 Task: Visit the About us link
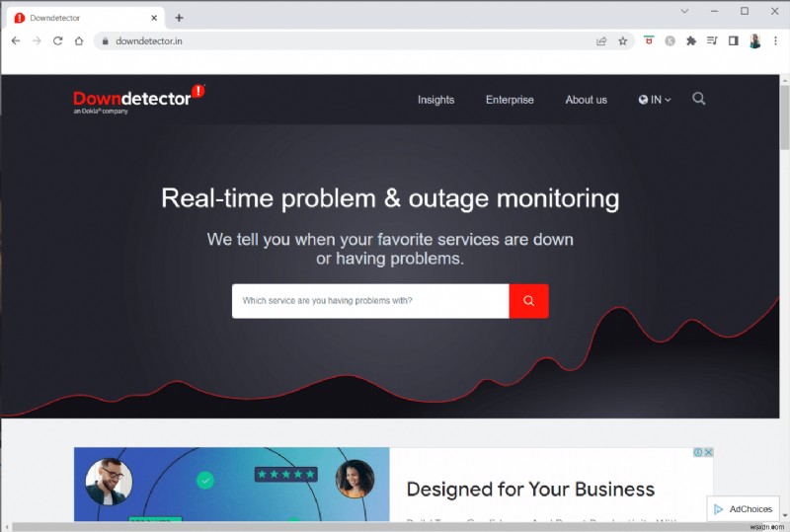[586, 100]
